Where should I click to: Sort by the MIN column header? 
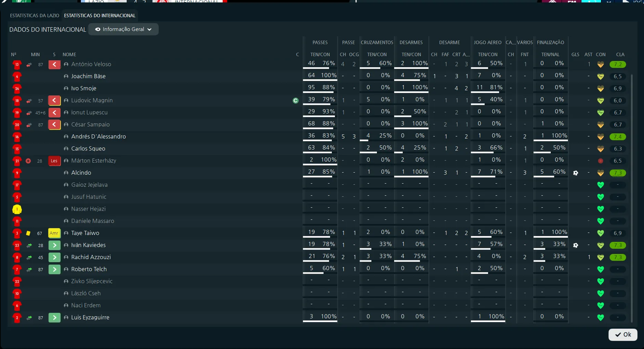[35, 54]
